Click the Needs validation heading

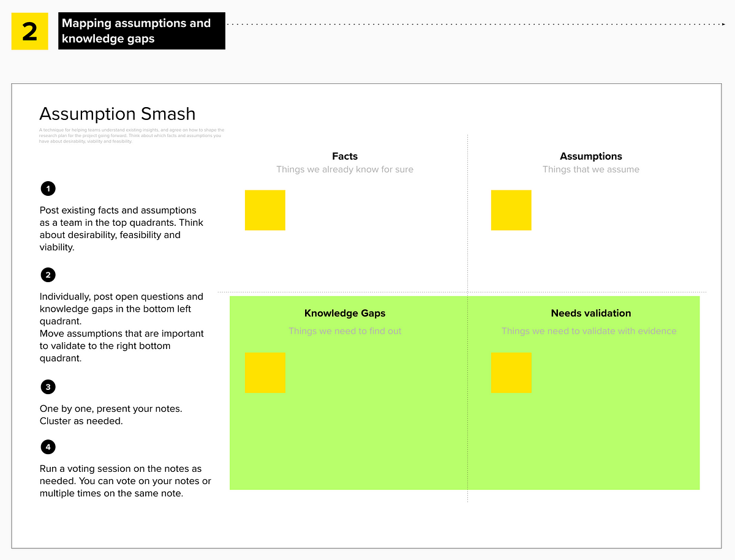[x=591, y=313]
